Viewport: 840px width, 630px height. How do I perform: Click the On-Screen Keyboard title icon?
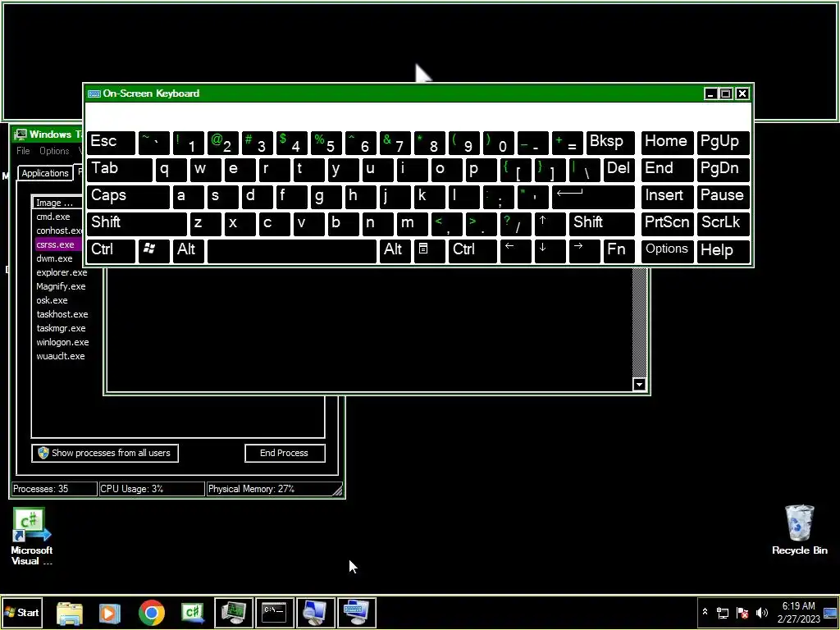pos(94,94)
